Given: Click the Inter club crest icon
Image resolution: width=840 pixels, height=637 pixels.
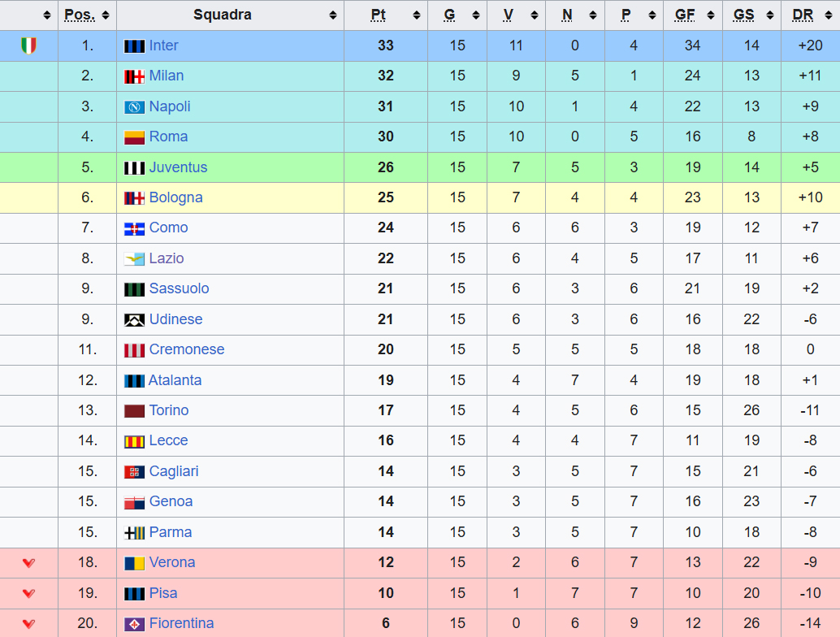Looking at the screenshot, I should (x=134, y=46).
